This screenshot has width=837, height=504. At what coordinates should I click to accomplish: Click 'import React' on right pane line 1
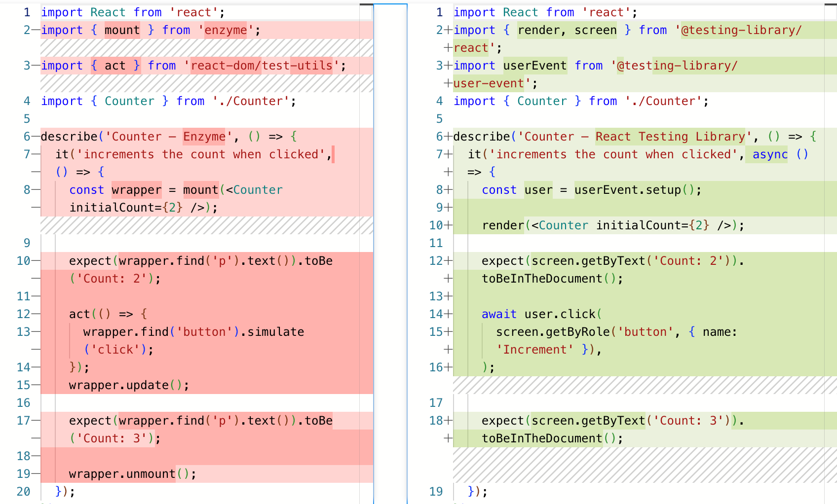[x=496, y=12]
